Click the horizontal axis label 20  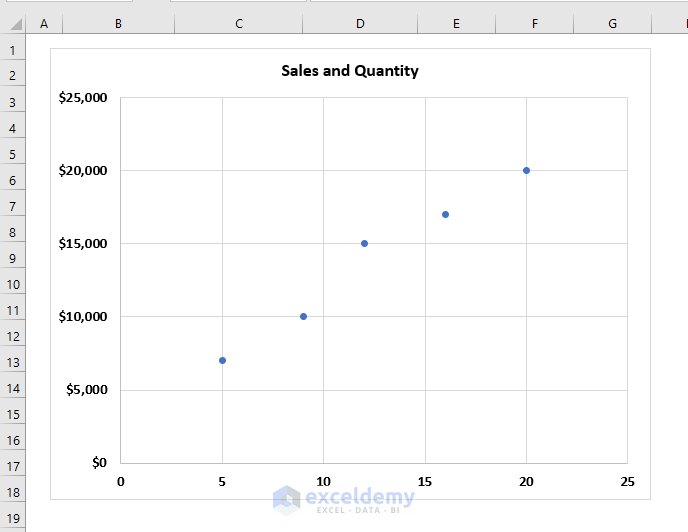pyautogui.click(x=526, y=482)
